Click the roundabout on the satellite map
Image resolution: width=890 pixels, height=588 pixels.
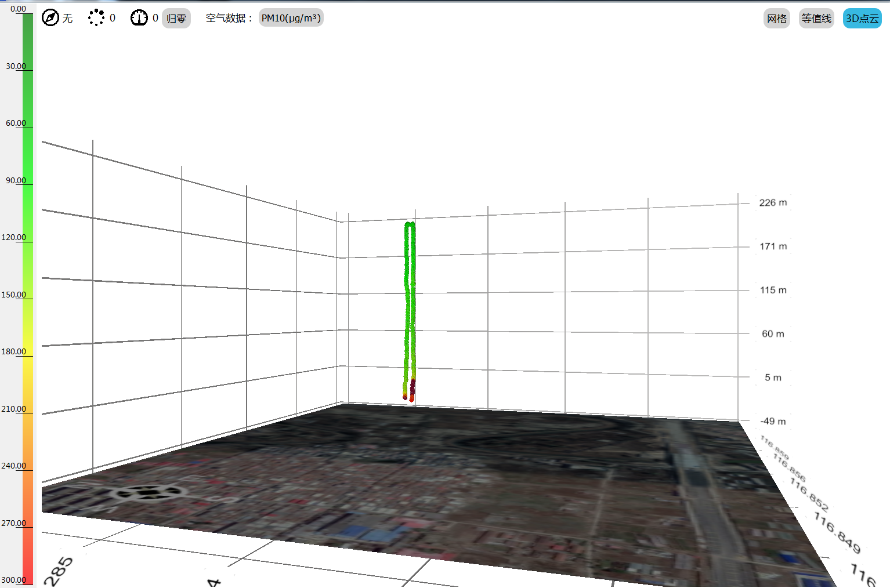[149, 493]
